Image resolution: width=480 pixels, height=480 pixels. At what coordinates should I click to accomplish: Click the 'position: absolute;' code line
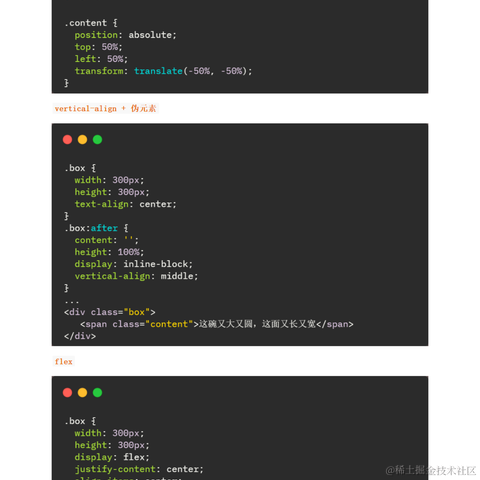[x=125, y=35]
